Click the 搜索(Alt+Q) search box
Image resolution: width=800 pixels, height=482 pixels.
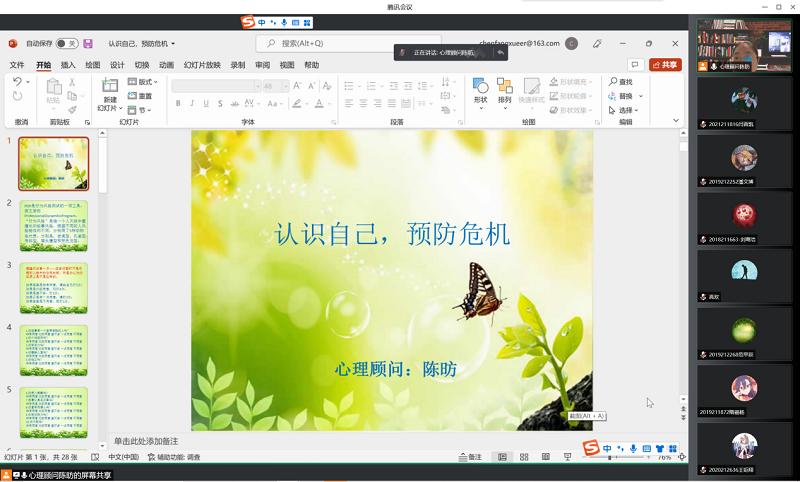pyautogui.click(x=348, y=43)
